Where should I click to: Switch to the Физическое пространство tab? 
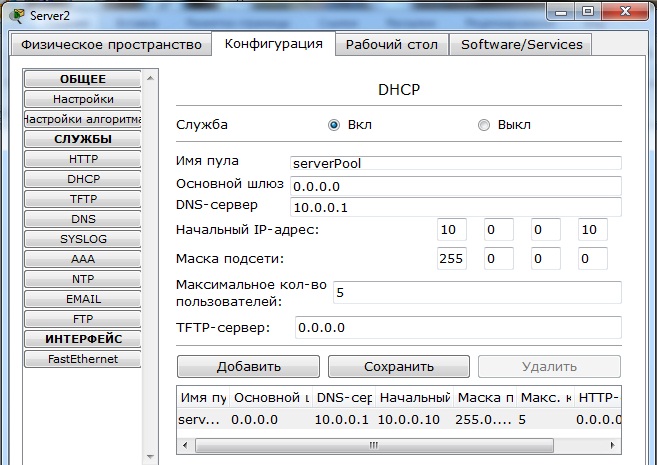tap(111, 44)
